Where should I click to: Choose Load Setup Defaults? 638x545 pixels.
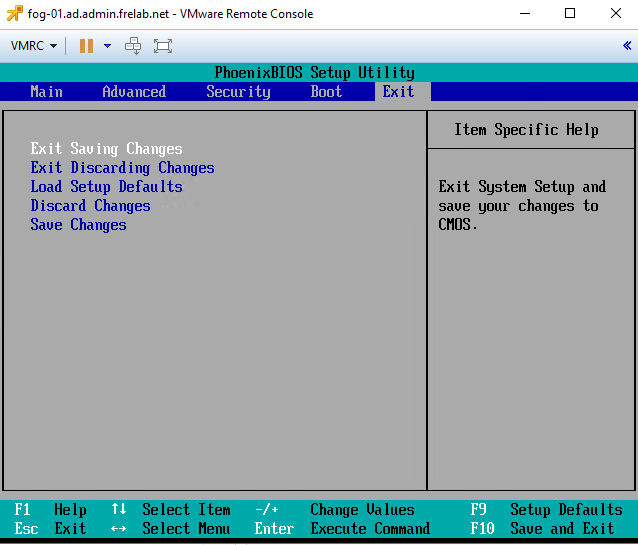[x=106, y=186]
